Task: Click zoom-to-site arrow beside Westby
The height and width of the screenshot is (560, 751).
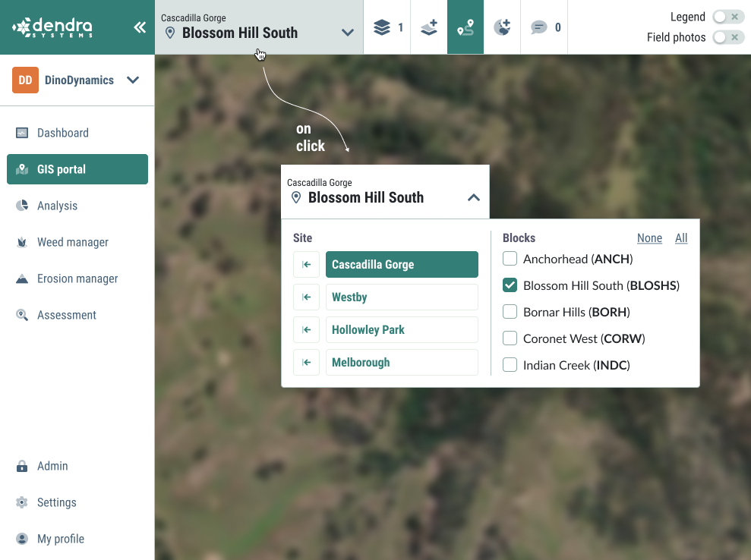Action: (306, 297)
